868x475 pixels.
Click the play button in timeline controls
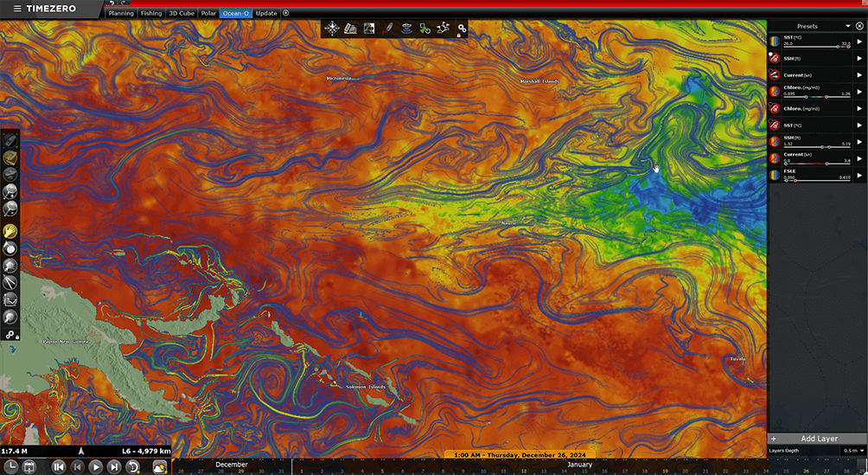click(x=96, y=466)
